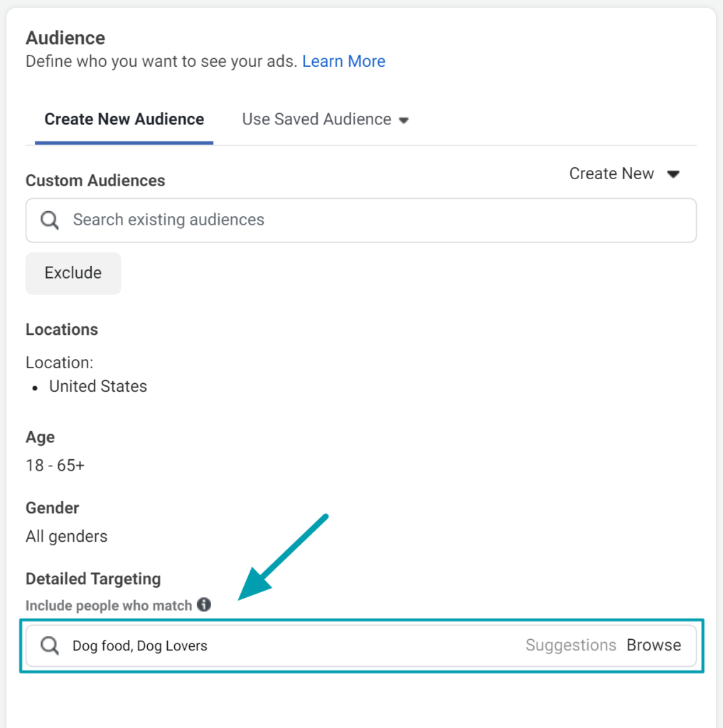Focus the Search existing audiences field
The height and width of the screenshot is (728, 723).
click(x=361, y=220)
